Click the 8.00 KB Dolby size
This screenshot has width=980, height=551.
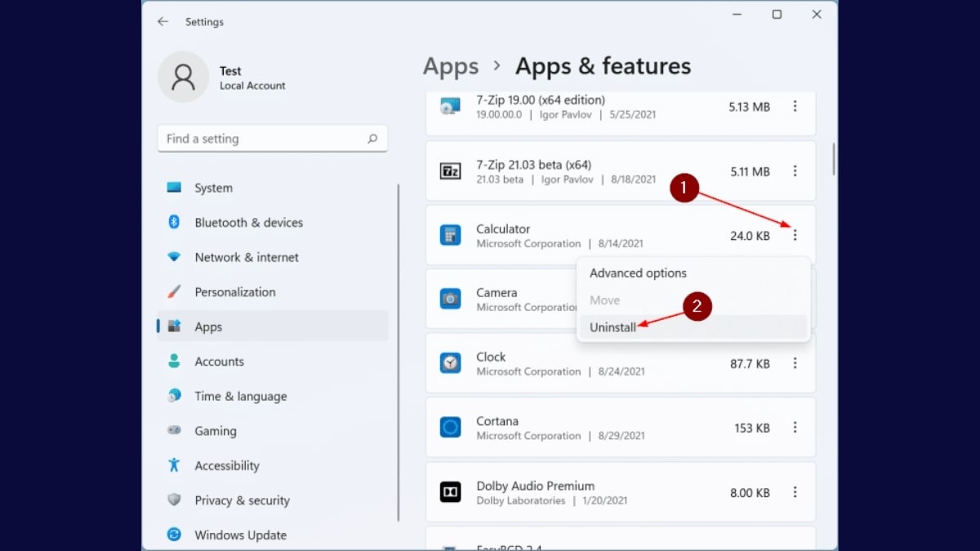750,492
